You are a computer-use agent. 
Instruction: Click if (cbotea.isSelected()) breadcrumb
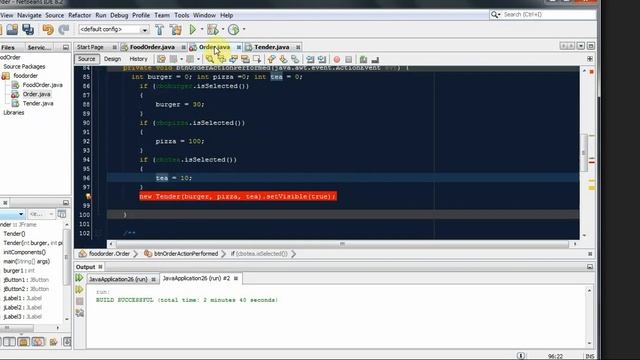coord(259,254)
